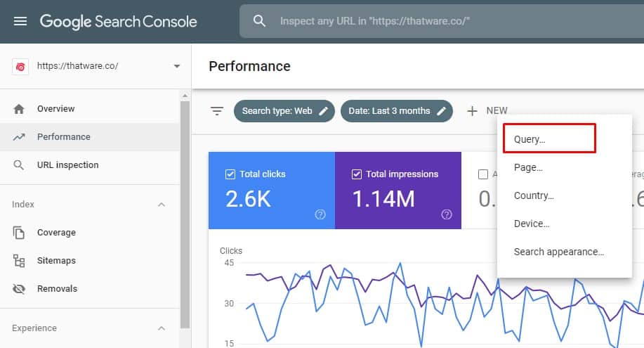The image size is (644, 348).
Task: Collapse the Experience section
Action: tap(162, 328)
